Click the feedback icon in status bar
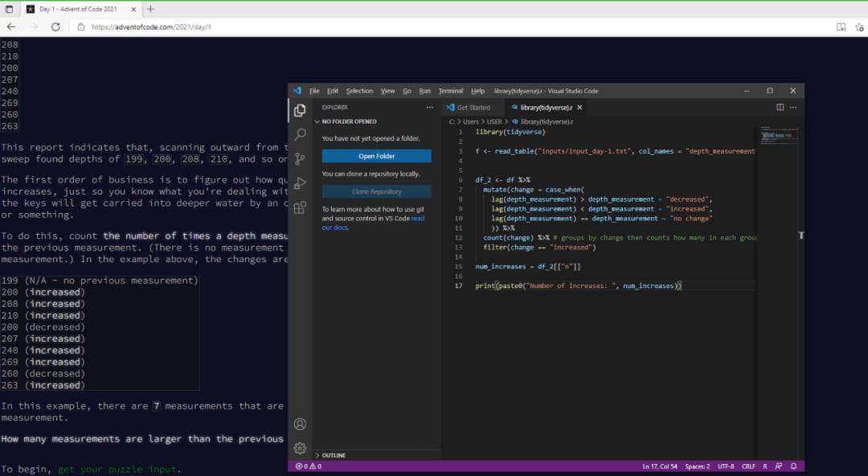 [x=780, y=466]
